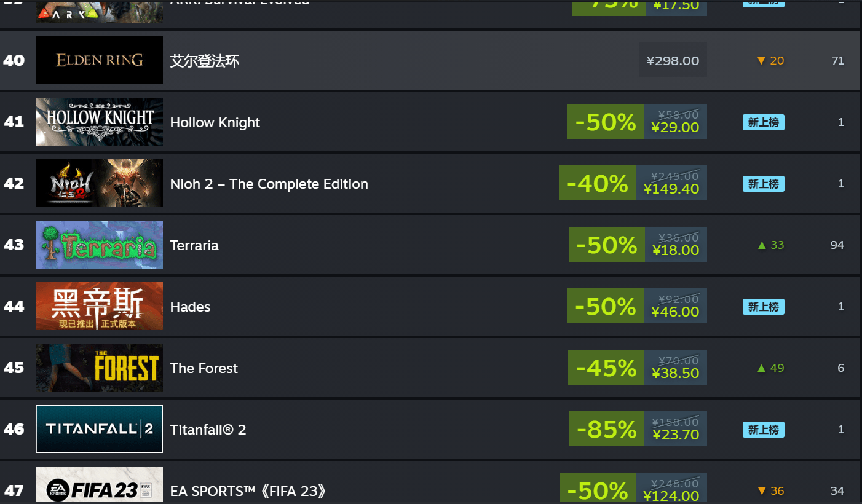
Task: Click the orange down-arrow 20 rank change
Action: point(770,60)
